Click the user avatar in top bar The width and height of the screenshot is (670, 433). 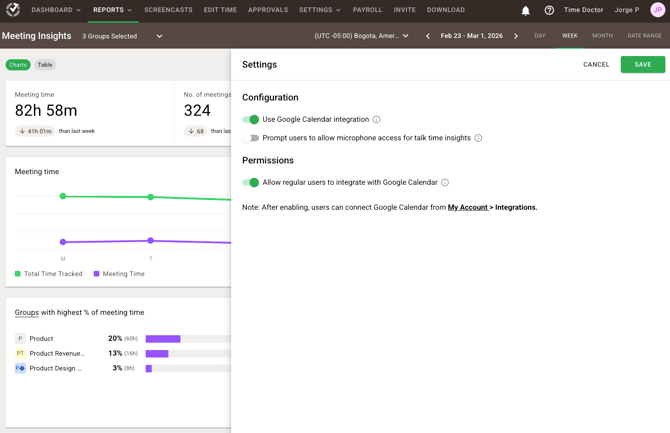click(x=658, y=10)
